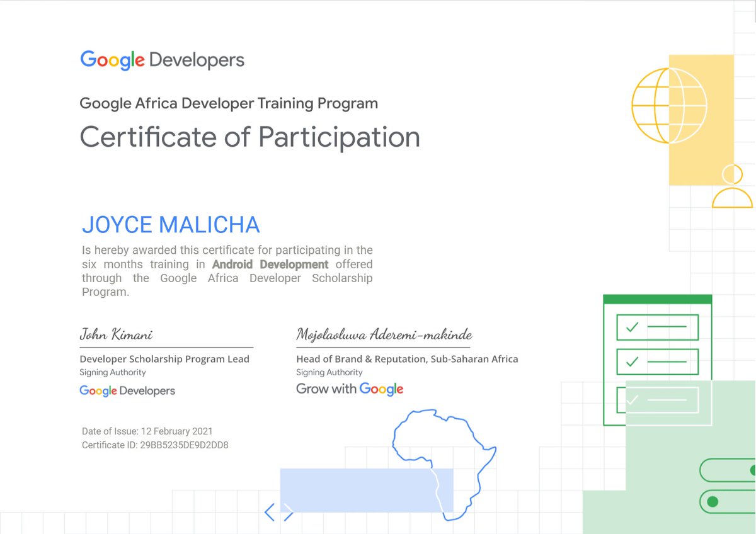Click the John Kimani signature
Image resolution: width=756 pixels, height=534 pixels.
coord(116,334)
